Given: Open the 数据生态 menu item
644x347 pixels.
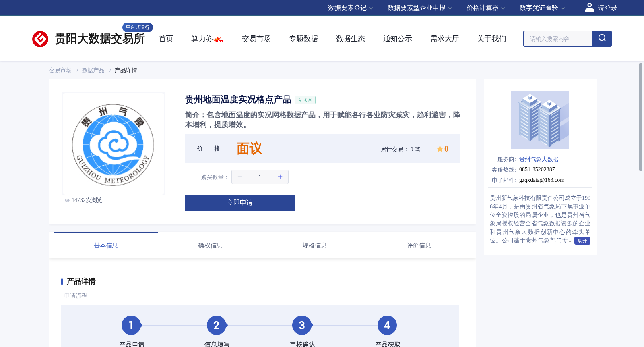Looking at the screenshot, I should 350,39.
